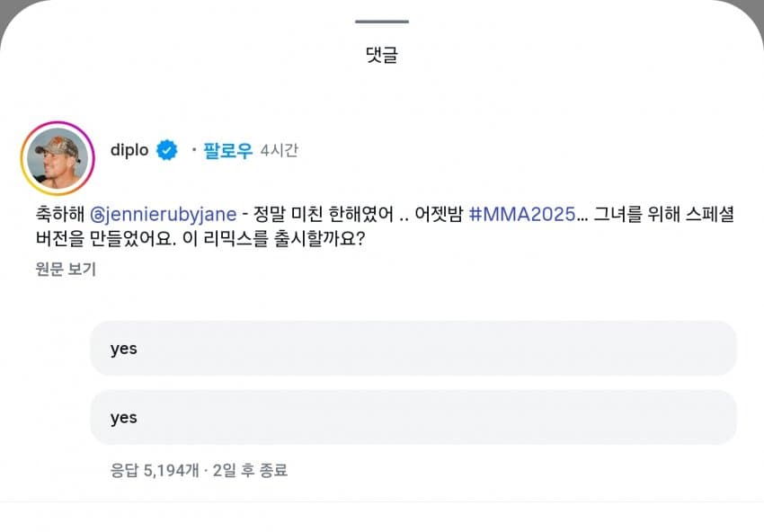The image size is (764, 532).
Task: Select the lower 'yes' poll option
Action: tap(413, 417)
